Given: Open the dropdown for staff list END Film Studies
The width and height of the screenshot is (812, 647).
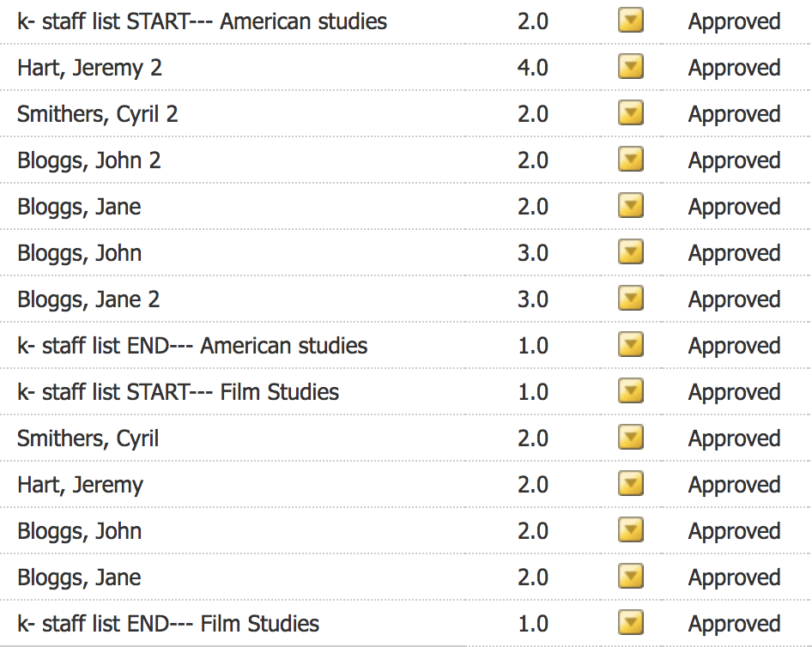Looking at the screenshot, I should (x=631, y=623).
